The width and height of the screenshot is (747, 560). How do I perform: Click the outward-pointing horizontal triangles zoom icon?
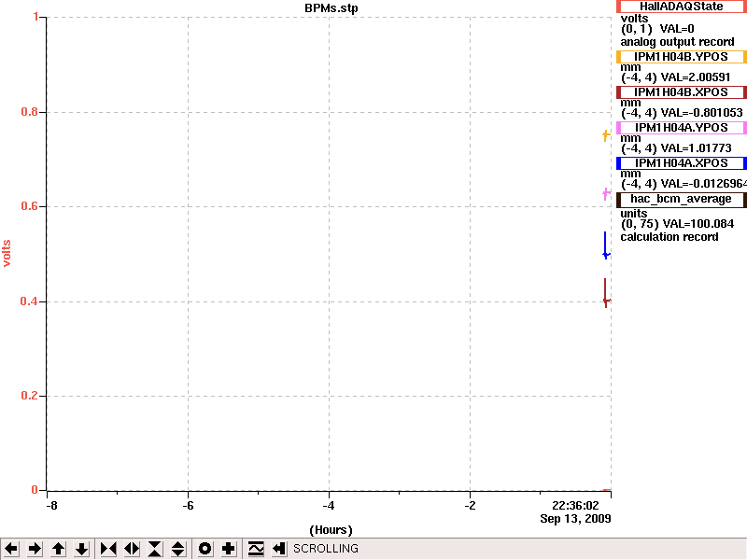[x=132, y=549]
